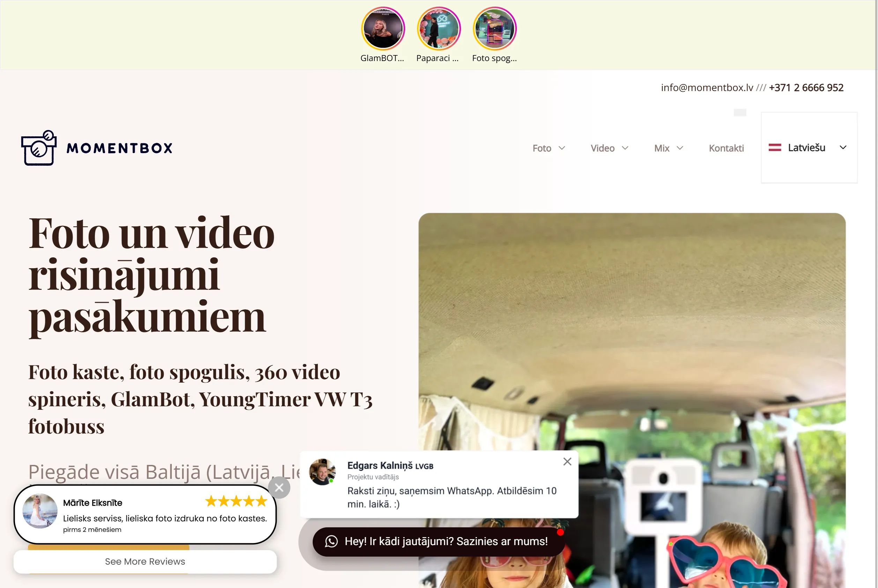Click the 'Piegāde visā Baltijā' text
Screen dimensions: 878x588
(x=164, y=472)
